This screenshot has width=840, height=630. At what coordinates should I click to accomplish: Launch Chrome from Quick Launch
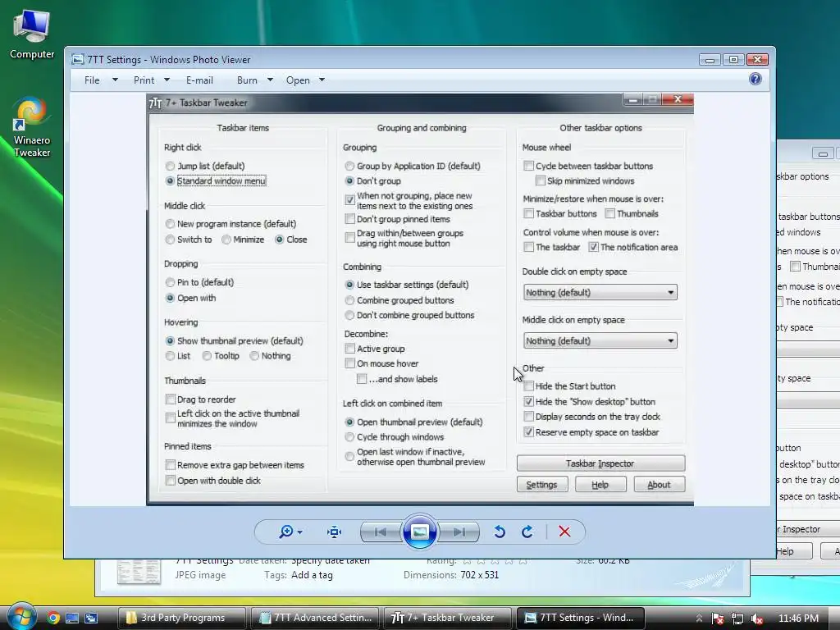point(52,618)
